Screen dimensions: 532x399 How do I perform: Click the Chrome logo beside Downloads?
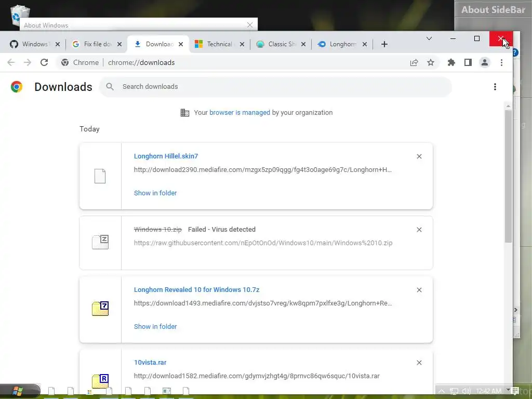tap(17, 87)
